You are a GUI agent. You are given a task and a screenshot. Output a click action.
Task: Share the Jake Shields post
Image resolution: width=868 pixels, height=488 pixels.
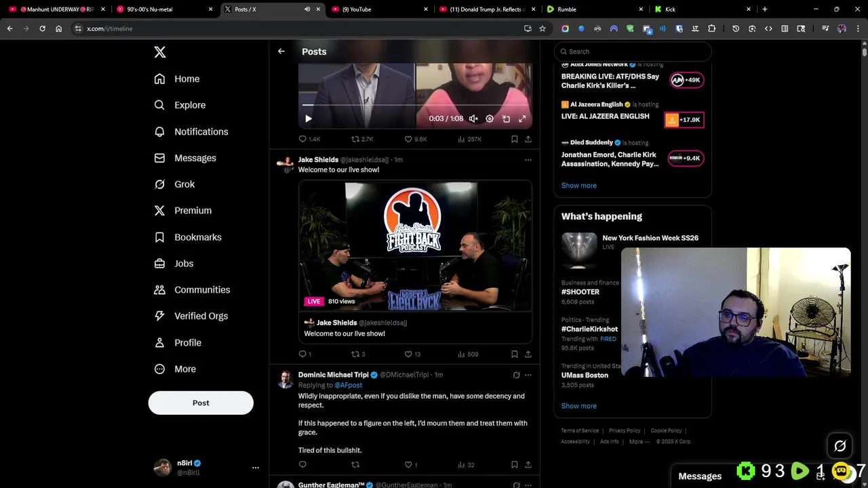(528, 354)
